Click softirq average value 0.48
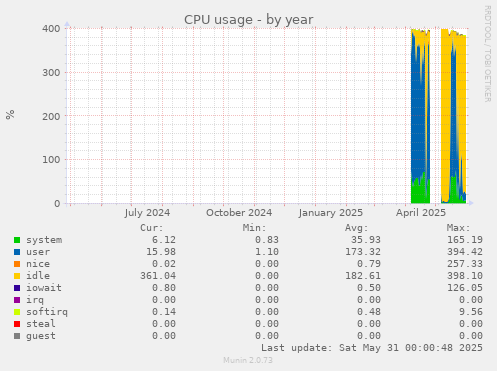The image size is (497, 371). (x=369, y=312)
